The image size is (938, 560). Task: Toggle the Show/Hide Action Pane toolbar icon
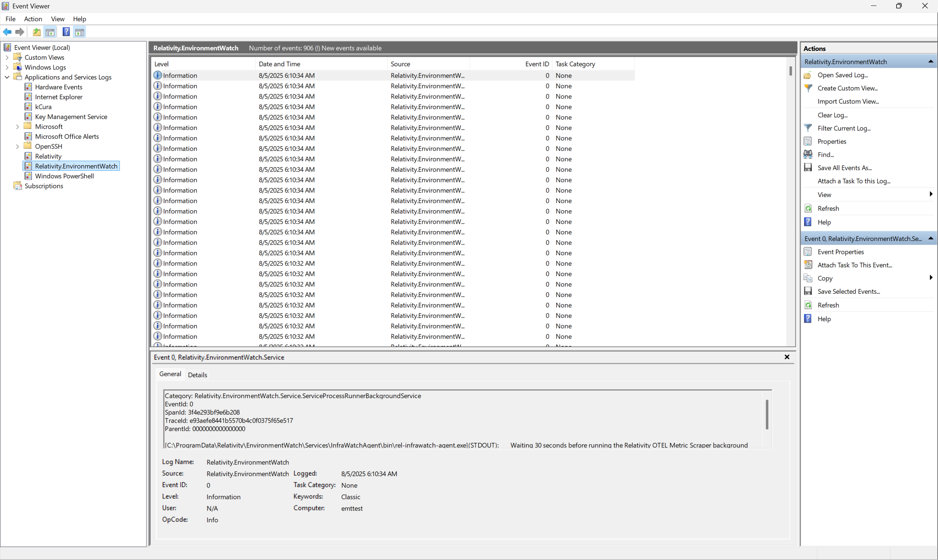click(x=80, y=32)
